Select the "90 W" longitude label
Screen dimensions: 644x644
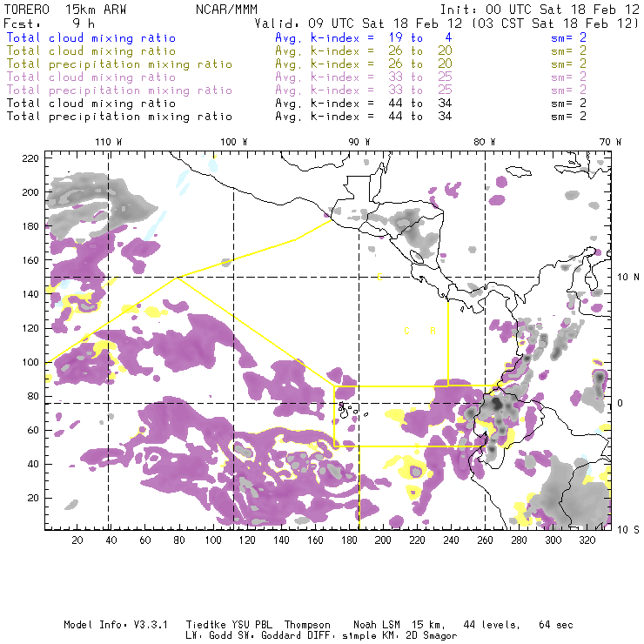click(x=359, y=142)
